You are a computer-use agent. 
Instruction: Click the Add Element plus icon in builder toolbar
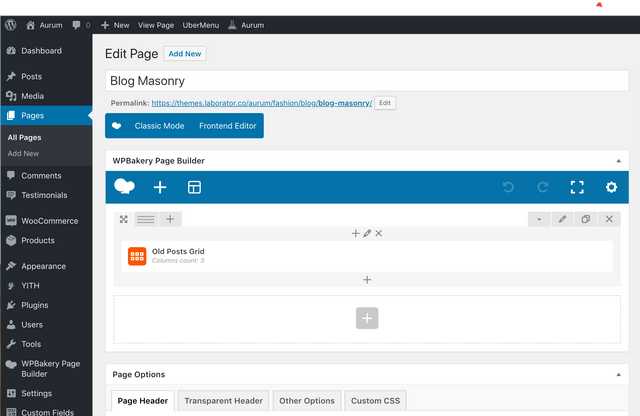160,187
